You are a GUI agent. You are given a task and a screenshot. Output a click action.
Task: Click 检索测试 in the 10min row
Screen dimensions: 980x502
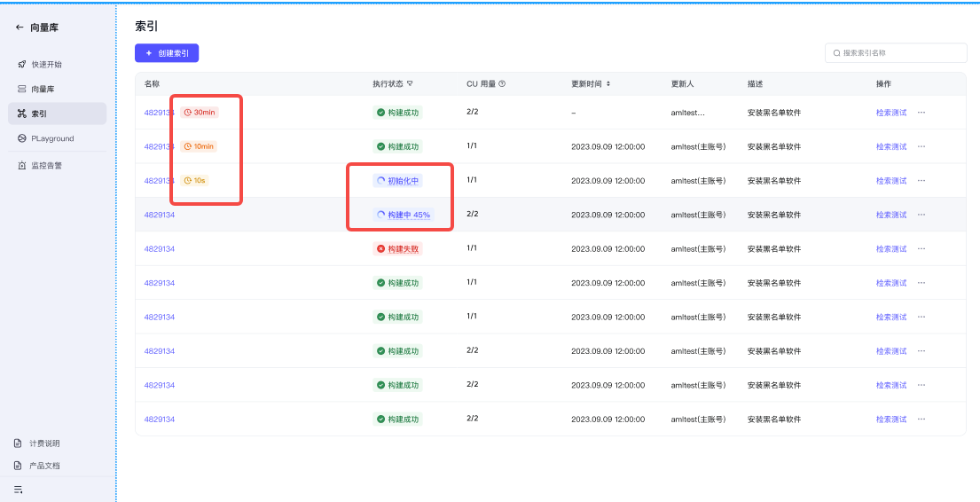(891, 146)
